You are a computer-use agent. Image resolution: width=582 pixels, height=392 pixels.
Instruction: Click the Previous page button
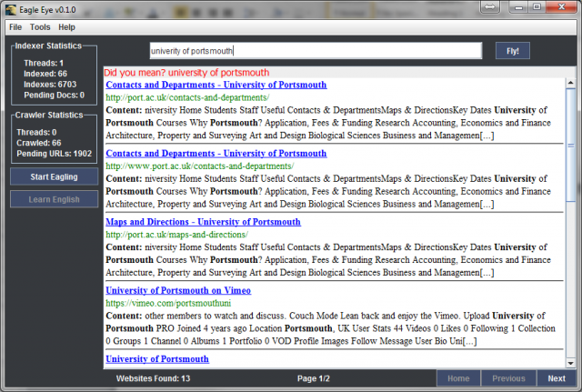tap(508, 378)
